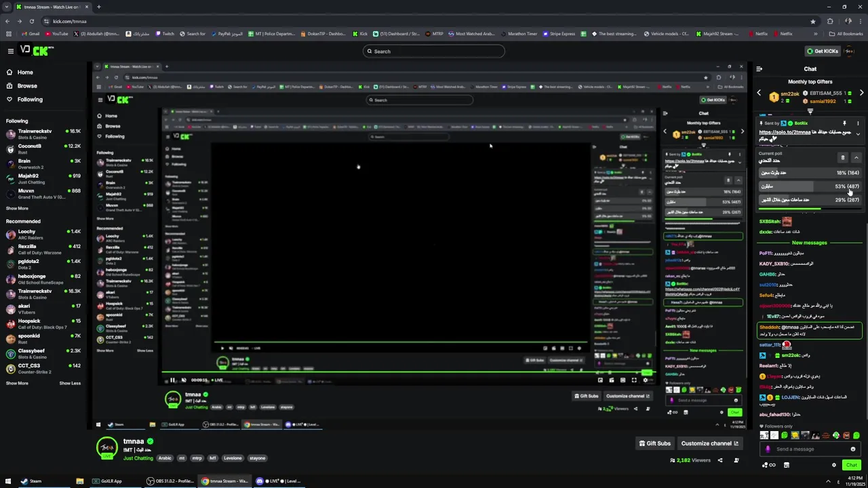Open the solo.to/2tmnaa link
Screen dimensions: 868x488
click(x=785, y=132)
